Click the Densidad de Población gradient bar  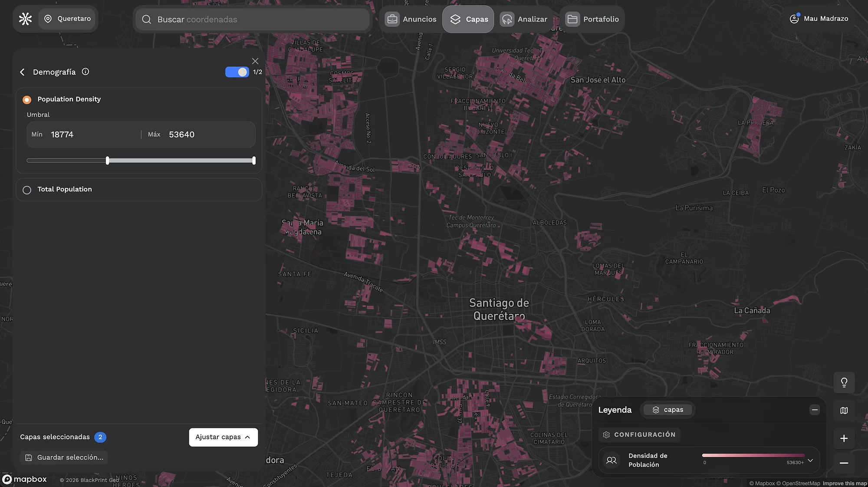[x=753, y=455]
